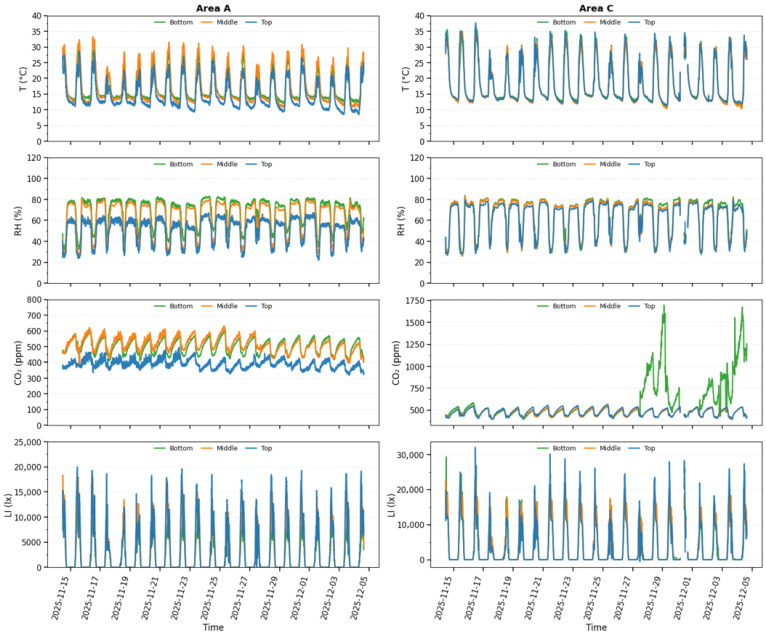Click the Area A title
The width and height of the screenshot is (766, 635).
click(x=213, y=8)
